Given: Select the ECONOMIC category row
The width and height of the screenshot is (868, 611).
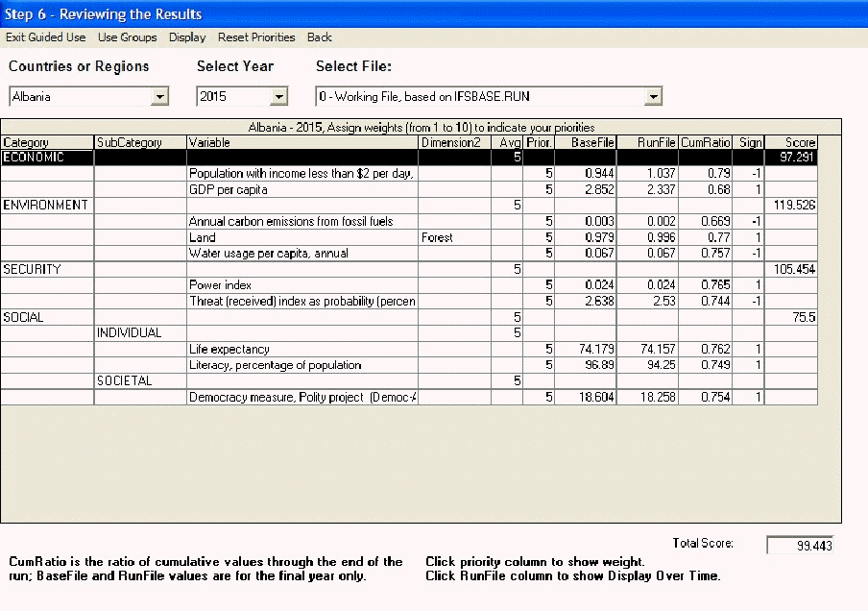Looking at the screenshot, I should coord(47,158).
